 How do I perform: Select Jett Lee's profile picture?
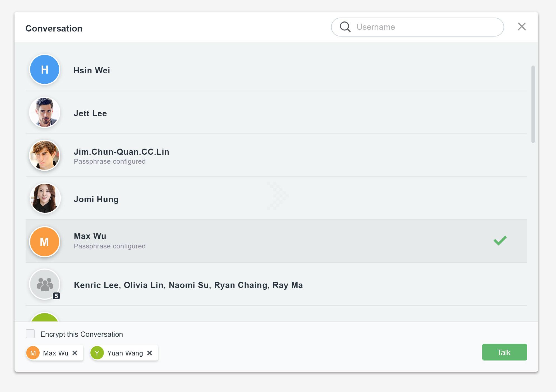tap(45, 113)
